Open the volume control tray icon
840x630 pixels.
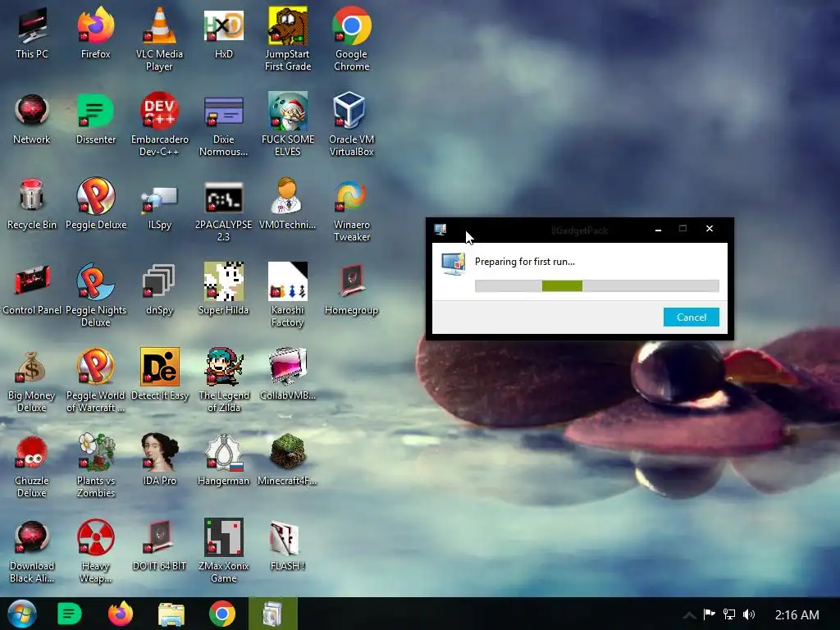(749, 614)
